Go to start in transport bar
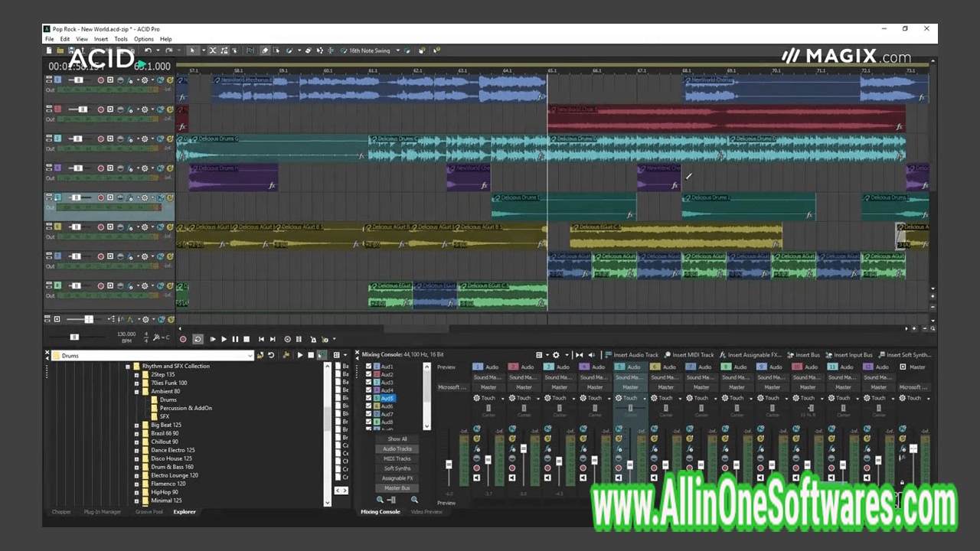The image size is (980, 551). click(x=261, y=339)
